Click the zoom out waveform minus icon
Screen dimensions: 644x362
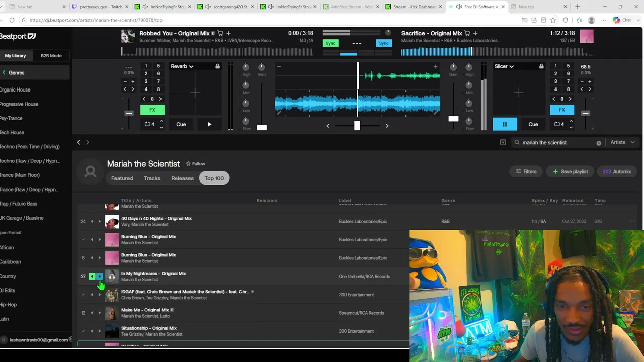pyautogui.click(x=279, y=66)
